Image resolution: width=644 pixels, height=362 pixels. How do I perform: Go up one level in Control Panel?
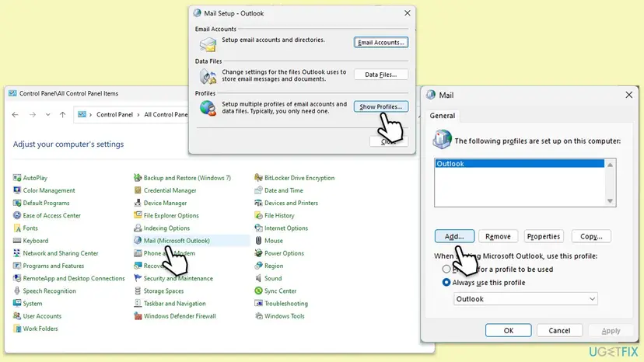pos(62,114)
